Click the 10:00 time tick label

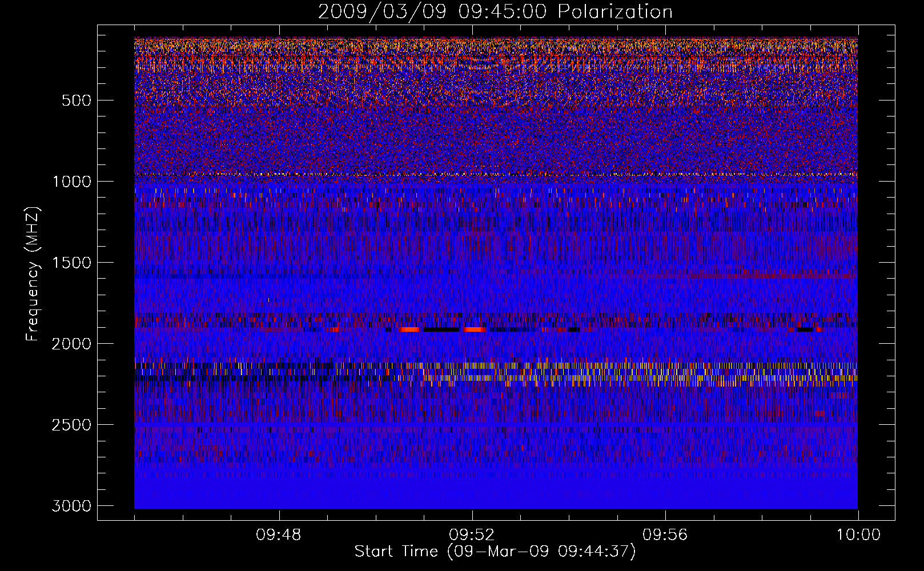858,535
